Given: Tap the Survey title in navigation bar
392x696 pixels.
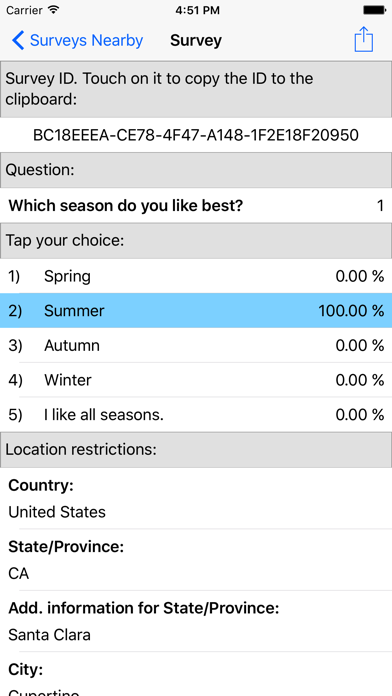Looking at the screenshot, I should [196, 40].
